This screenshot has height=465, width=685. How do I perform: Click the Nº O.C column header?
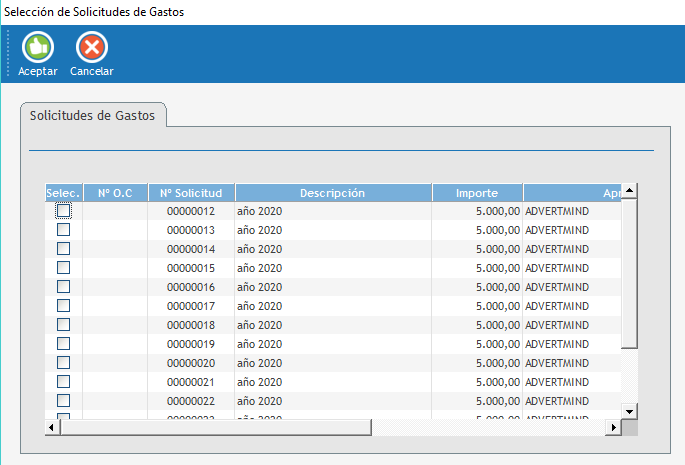point(115,193)
